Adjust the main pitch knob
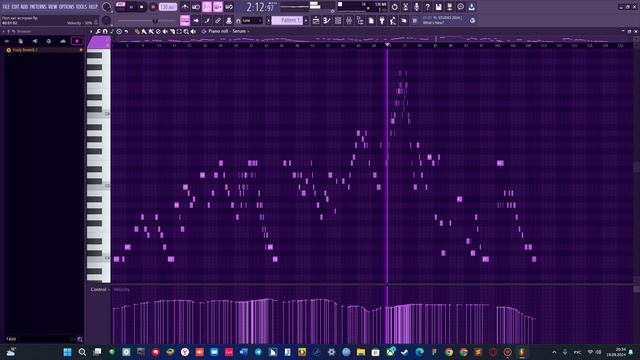This screenshot has width=640, height=360. 107,20
